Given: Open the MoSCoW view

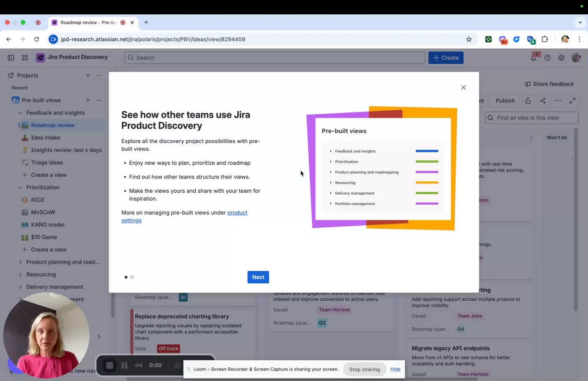Looking at the screenshot, I should click(43, 213).
